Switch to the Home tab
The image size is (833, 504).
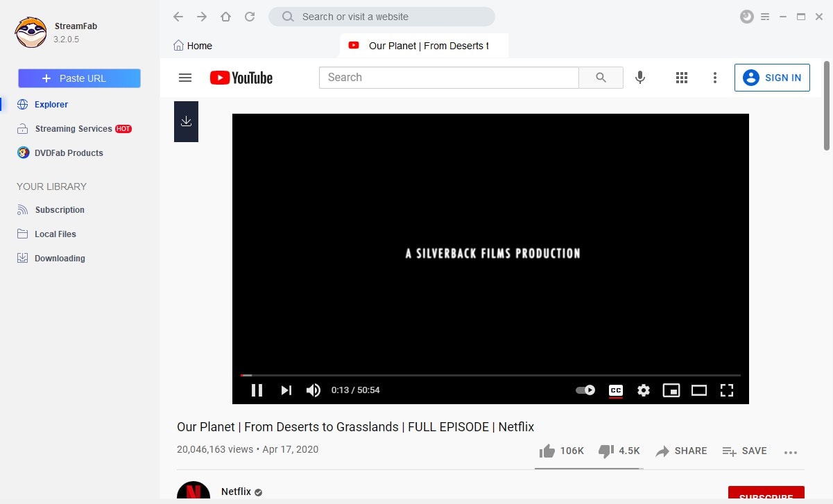[x=193, y=46]
